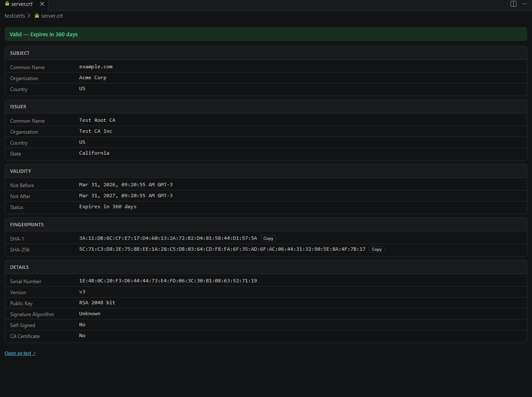Click the lock icon in server.crt tab
The height and width of the screenshot is (397, 532).
coord(7,4)
